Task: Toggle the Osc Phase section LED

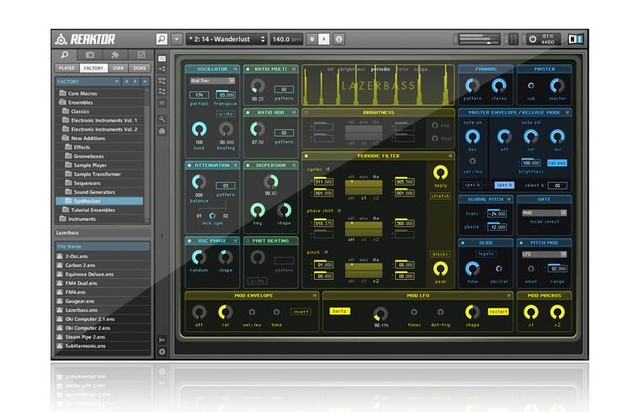Action: 189,241
